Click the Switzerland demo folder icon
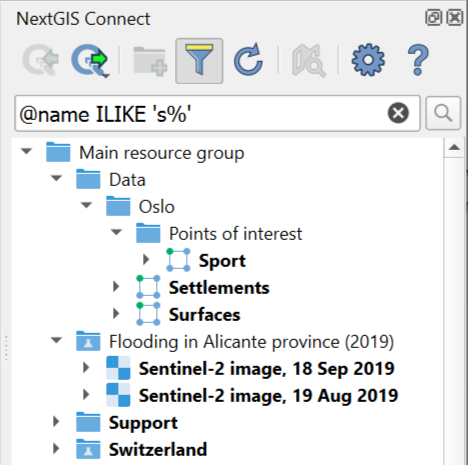Image resolution: width=468 pixels, height=465 pixels. [x=88, y=449]
